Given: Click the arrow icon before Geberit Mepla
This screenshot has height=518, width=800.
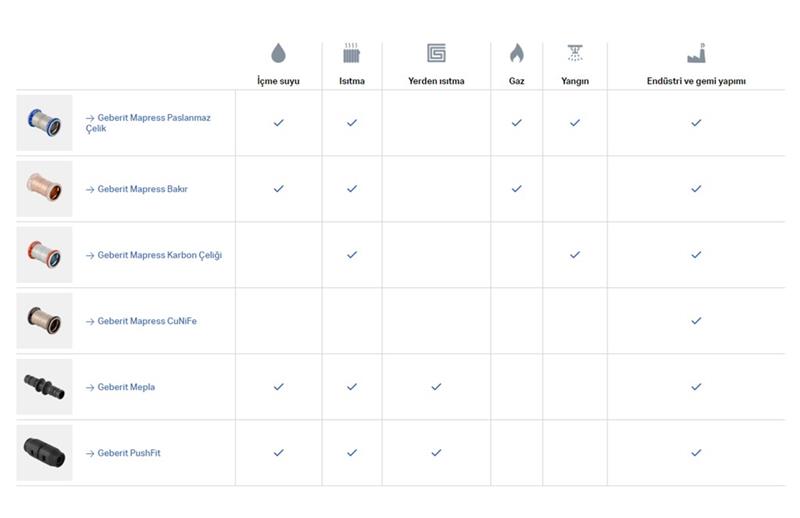Looking at the screenshot, I should pyautogui.click(x=90, y=388).
